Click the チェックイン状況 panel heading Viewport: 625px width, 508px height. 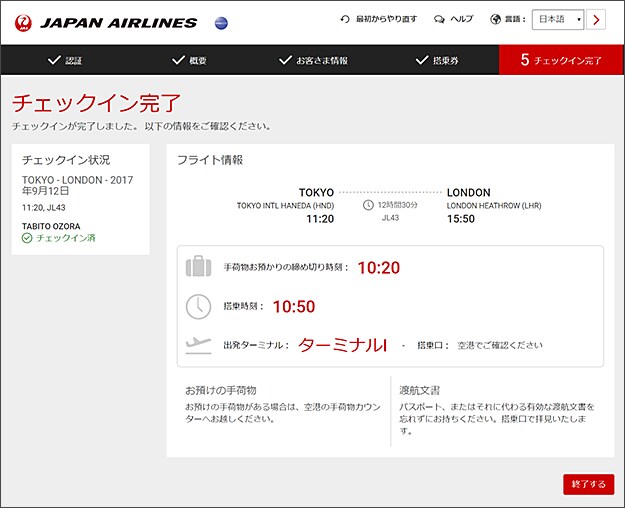(x=66, y=160)
